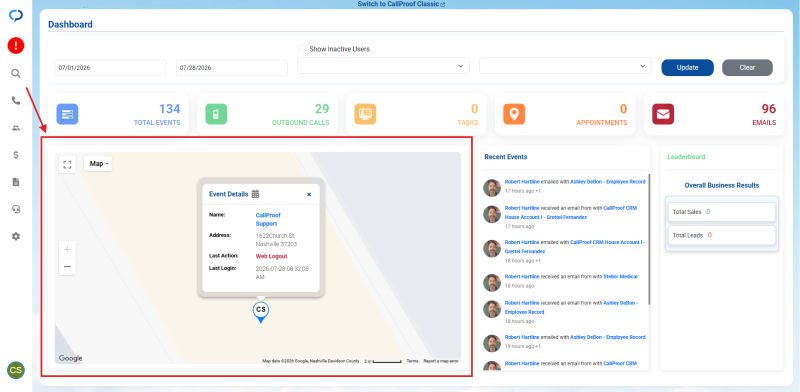Toggle fullscreen map view
This screenshot has width=800, height=392.
[67, 164]
